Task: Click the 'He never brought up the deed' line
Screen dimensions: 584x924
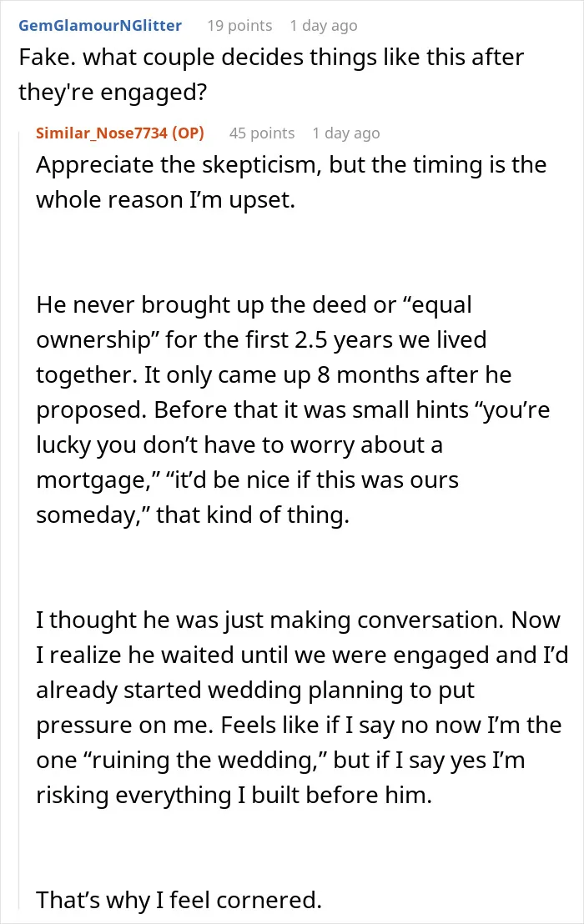Action: coord(254,304)
